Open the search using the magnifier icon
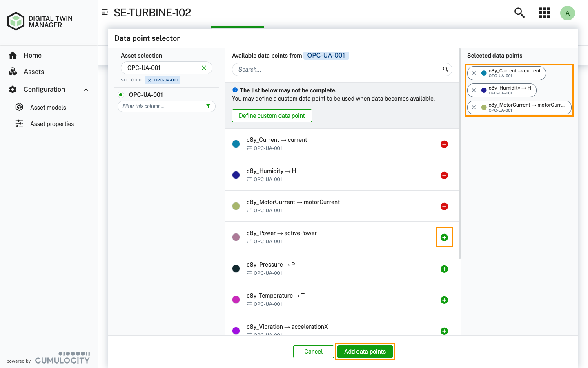 (519, 13)
